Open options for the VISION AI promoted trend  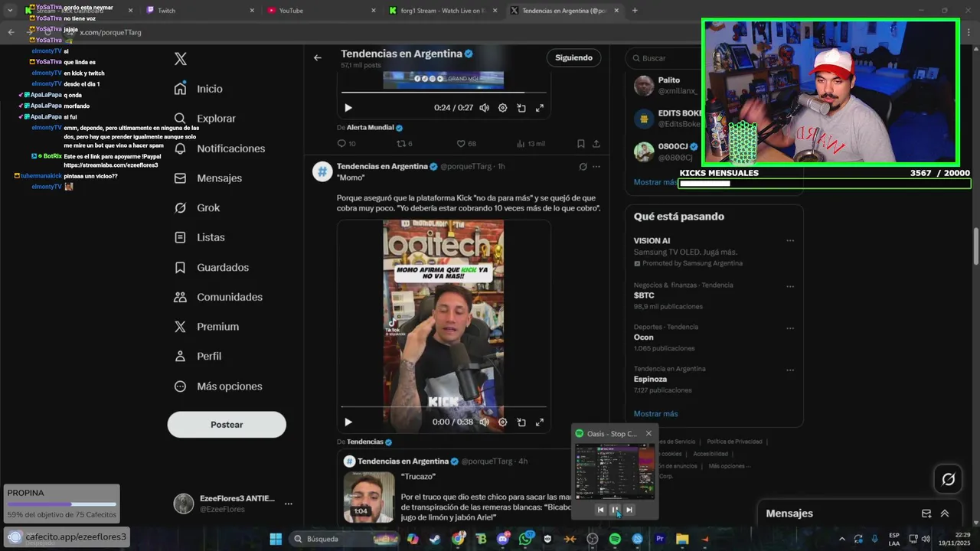pyautogui.click(x=790, y=241)
